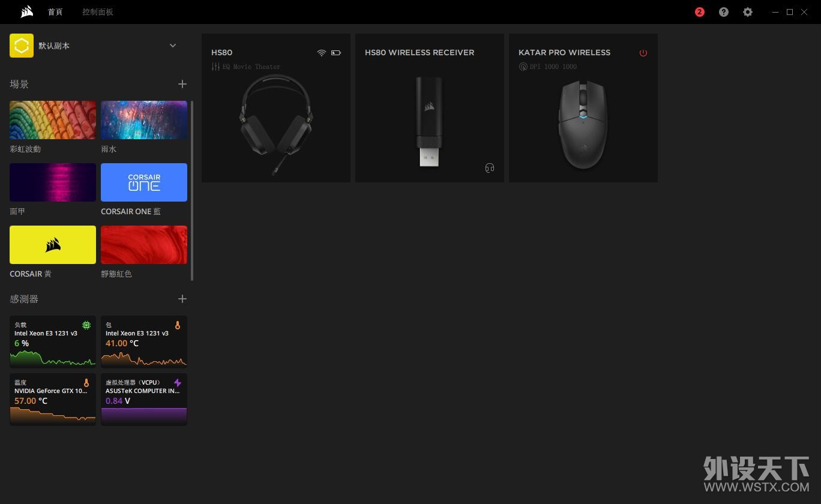
Task: Open the Xeon package temperature sensor tile
Action: (144, 341)
